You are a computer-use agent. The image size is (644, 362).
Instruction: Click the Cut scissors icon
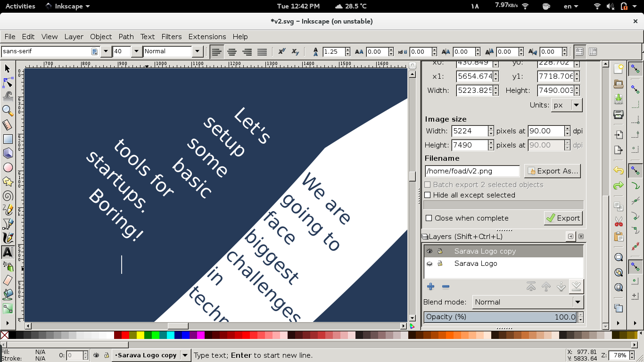(619, 221)
